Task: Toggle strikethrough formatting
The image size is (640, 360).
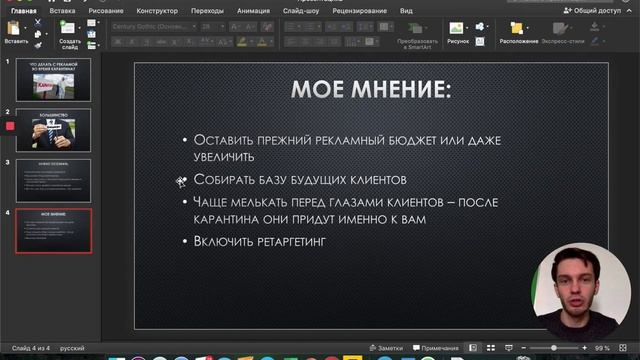Action: 161,42
